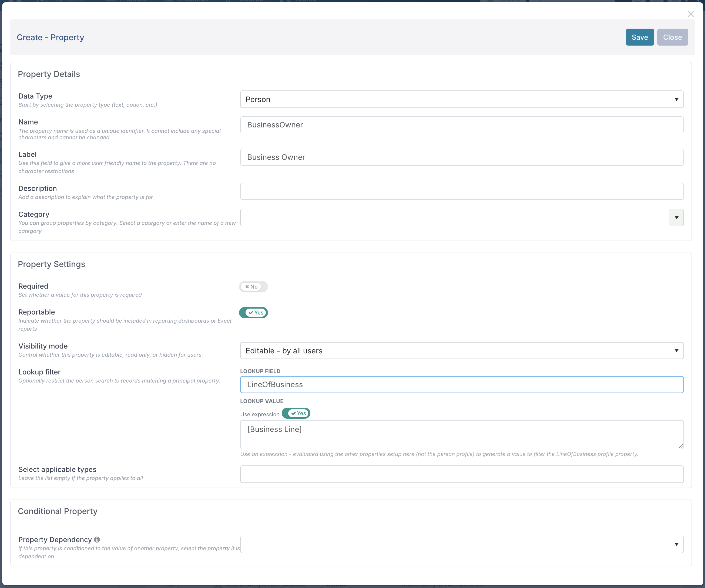Click the Create - Property dialog title
Image resolution: width=705 pixels, height=588 pixels.
tap(50, 37)
